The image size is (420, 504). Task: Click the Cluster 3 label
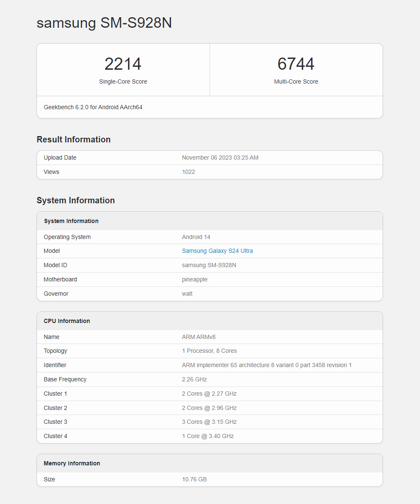coord(55,422)
